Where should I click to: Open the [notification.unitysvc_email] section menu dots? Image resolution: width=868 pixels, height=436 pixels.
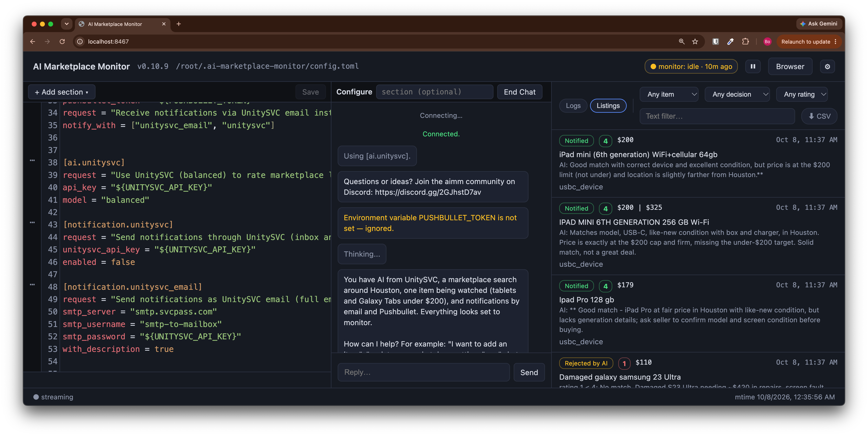click(32, 285)
